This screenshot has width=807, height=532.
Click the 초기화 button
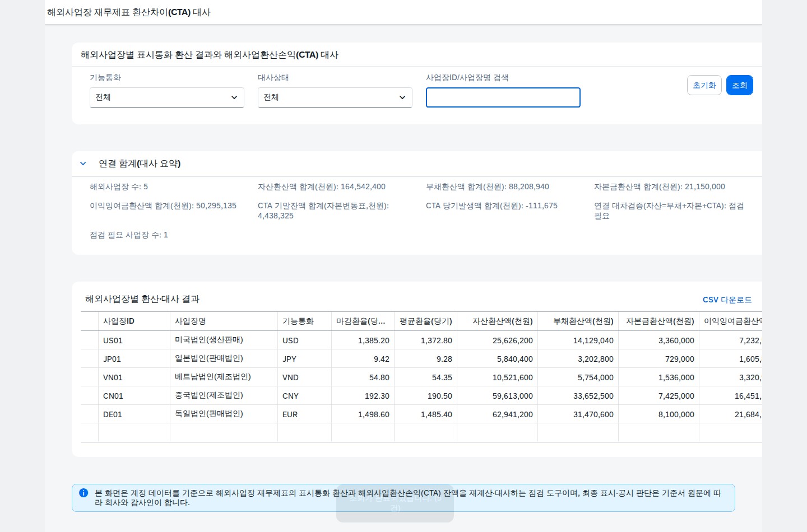(704, 85)
